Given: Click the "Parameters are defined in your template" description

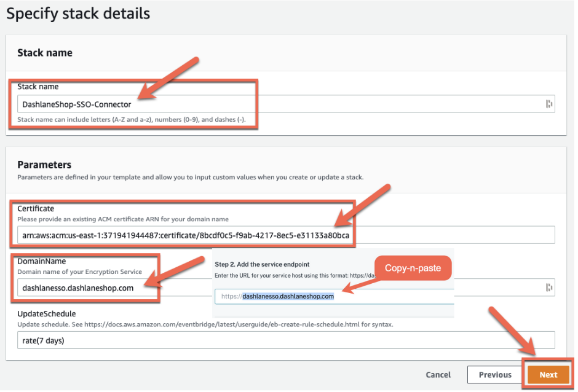Looking at the screenshot, I should 190,177.
